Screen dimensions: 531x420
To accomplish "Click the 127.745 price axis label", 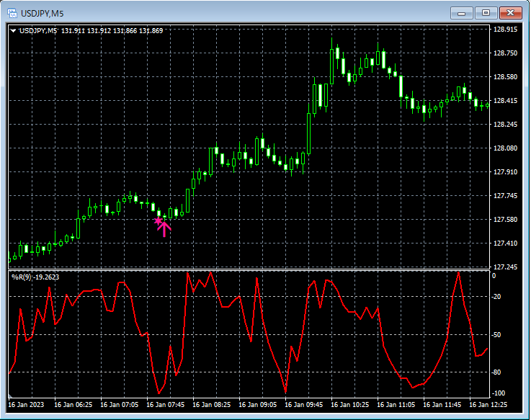I will pos(505,196).
